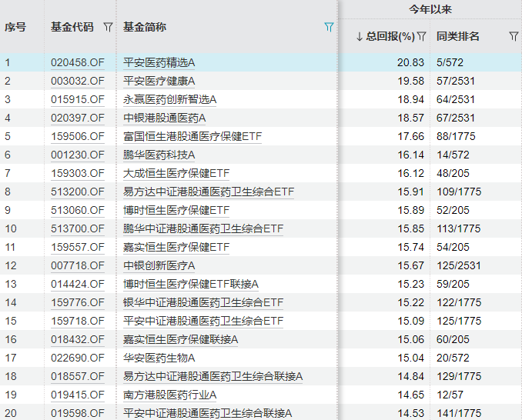522x420 pixels.
Task: Open fund code 019598.OF
Action: point(78,413)
